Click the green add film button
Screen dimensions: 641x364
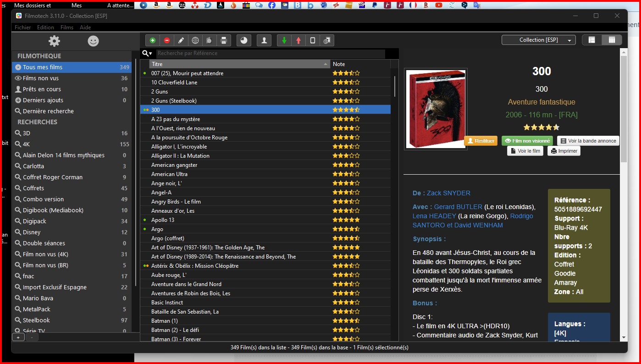[153, 40]
